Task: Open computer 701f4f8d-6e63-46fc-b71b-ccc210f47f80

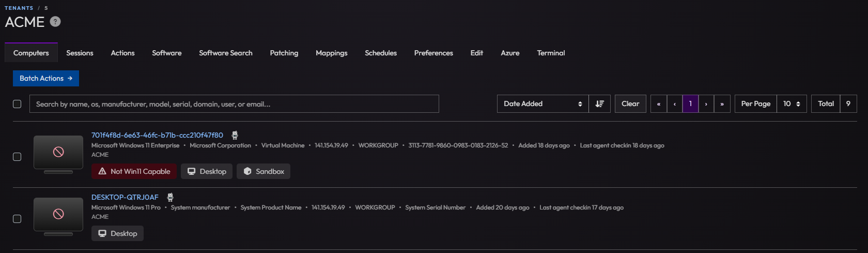Action: coord(157,135)
